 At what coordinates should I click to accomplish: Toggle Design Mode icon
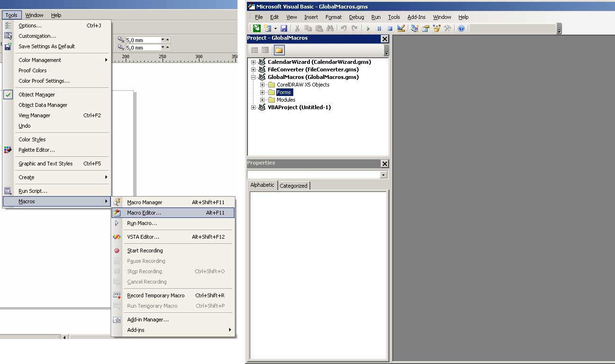click(x=401, y=28)
